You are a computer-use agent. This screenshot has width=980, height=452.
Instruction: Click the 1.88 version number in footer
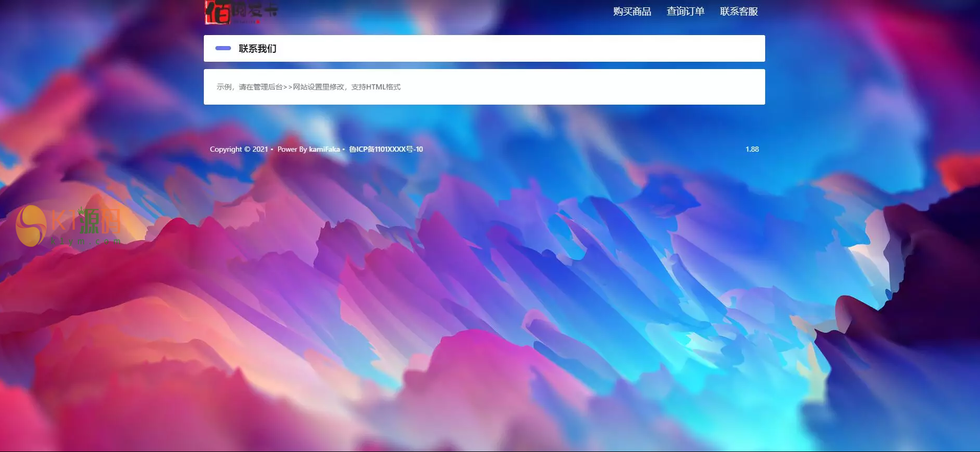(752, 149)
